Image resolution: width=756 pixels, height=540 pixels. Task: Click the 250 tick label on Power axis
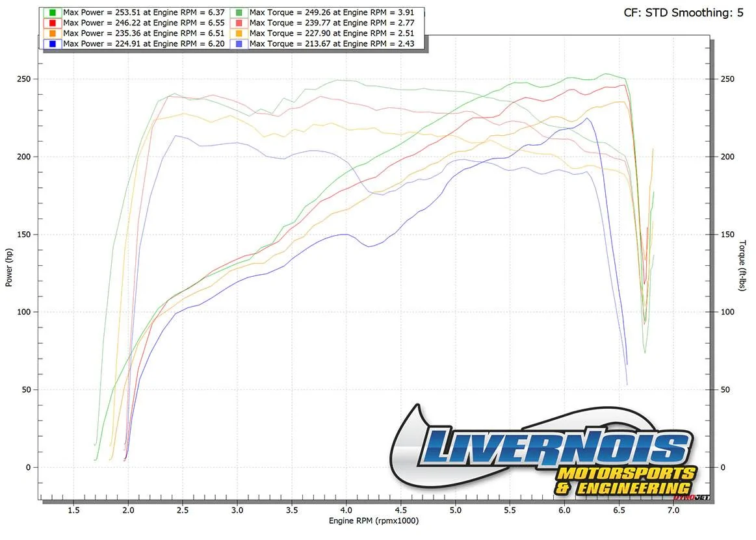(24, 79)
